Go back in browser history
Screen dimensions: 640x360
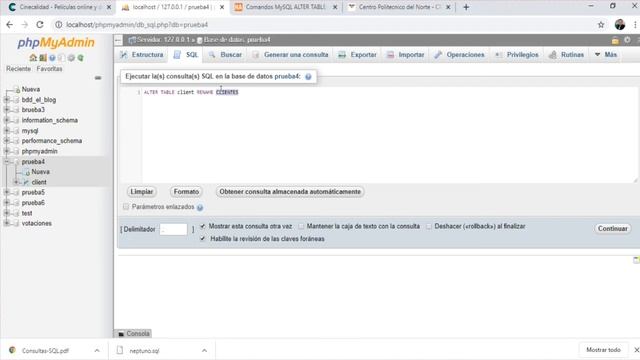click(x=9, y=24)
